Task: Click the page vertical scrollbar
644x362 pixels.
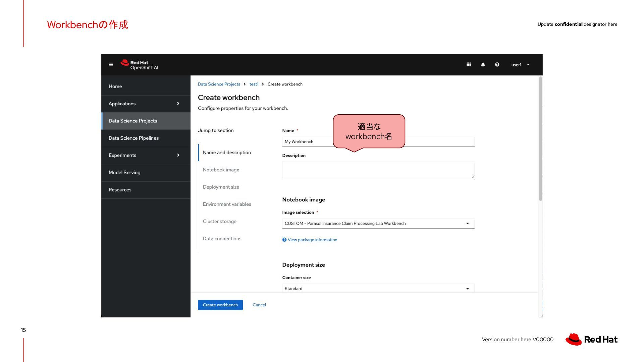Action: [540, 139]
